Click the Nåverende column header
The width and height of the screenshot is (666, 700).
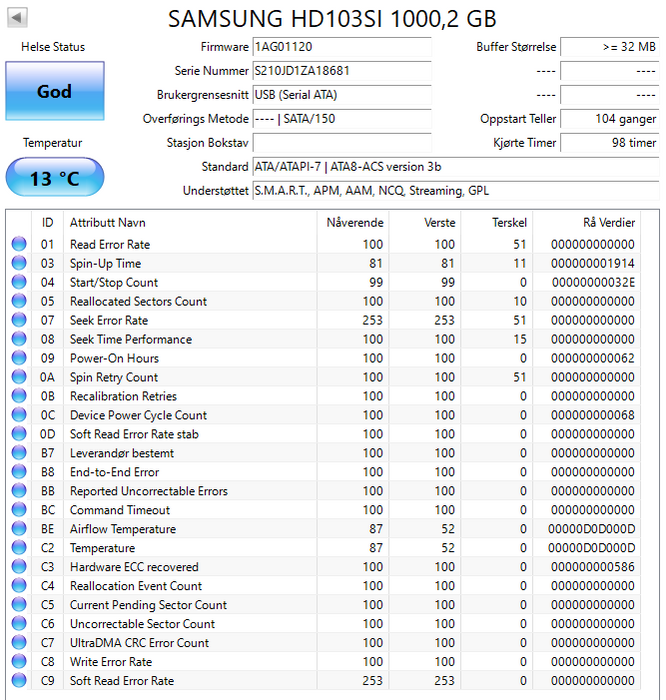[x=353, y=223]
